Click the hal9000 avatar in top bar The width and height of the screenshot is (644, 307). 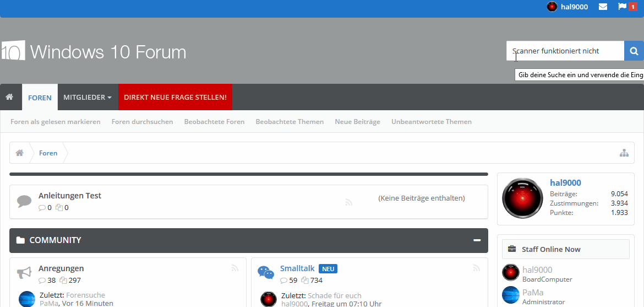coord(552,7)
